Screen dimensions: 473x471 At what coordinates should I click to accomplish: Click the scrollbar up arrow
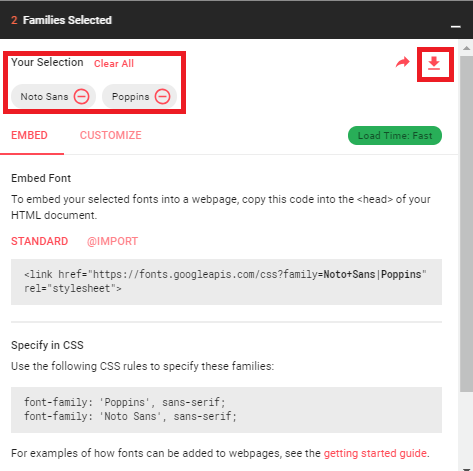466,48
